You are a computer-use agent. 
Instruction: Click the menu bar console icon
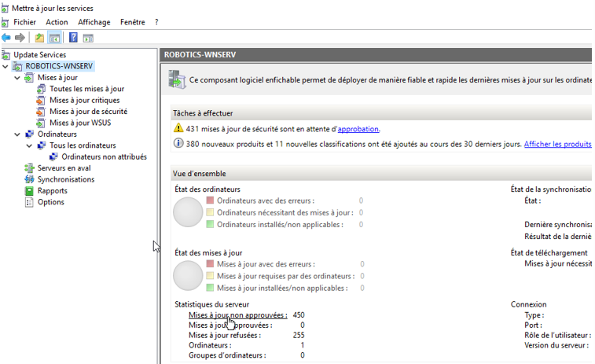(5, 22)
